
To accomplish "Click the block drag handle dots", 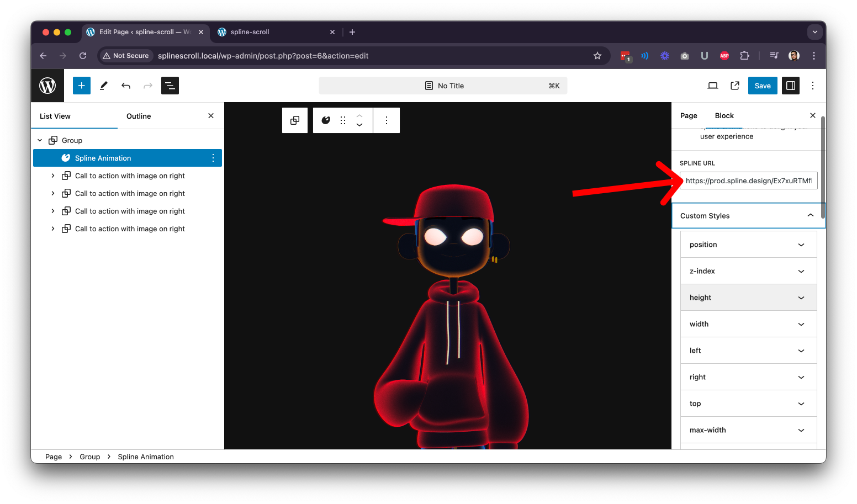I will [343, 120].
